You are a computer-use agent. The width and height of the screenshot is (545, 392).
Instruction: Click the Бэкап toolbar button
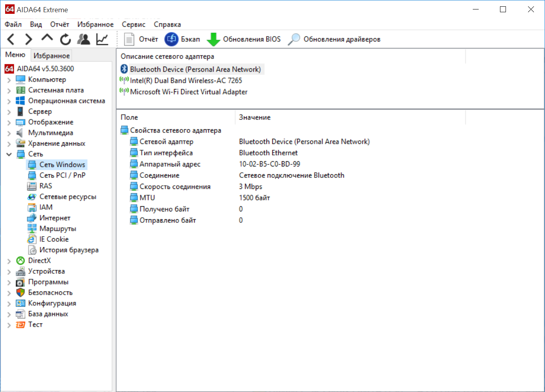pyautogui.click(x=182, y=39)
